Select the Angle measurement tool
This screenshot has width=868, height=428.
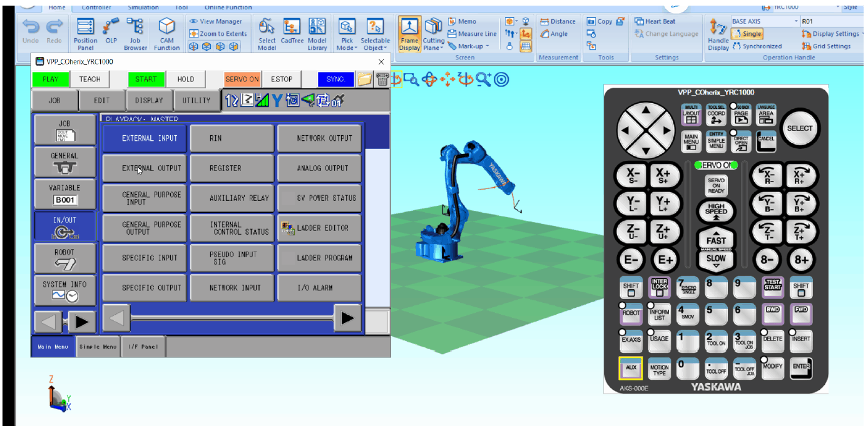(554, 34)
